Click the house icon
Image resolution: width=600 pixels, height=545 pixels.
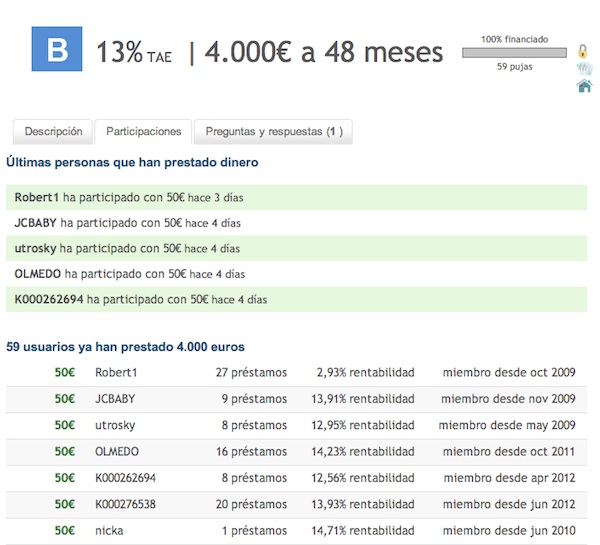(584, 86)
